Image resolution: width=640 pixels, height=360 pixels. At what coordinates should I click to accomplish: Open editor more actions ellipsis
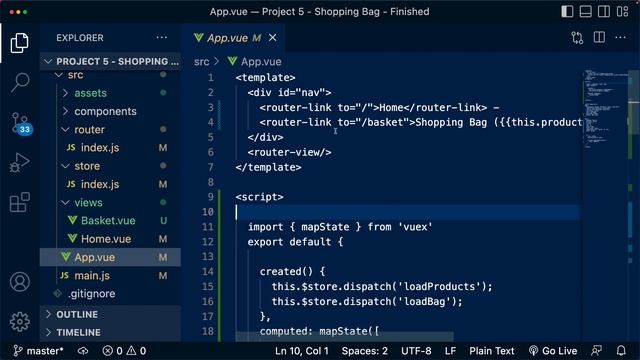[620, 38]
